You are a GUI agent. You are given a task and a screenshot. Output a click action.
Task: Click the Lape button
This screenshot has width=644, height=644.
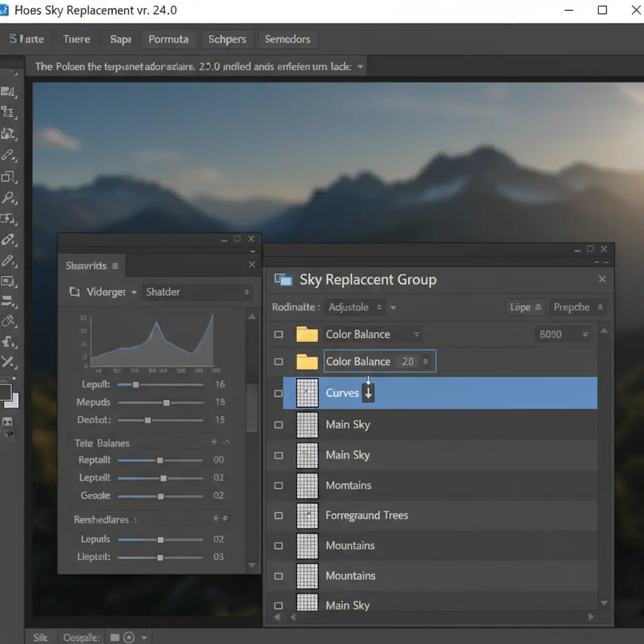tap(526, 308)
